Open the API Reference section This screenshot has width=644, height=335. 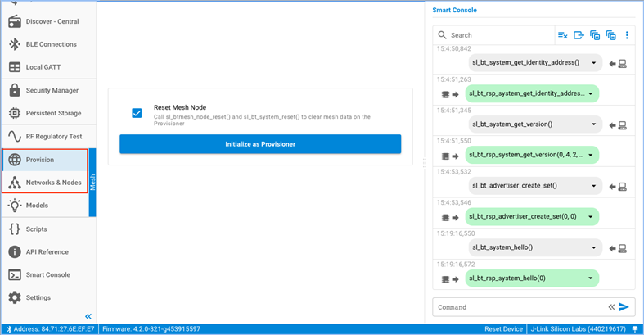47,252
